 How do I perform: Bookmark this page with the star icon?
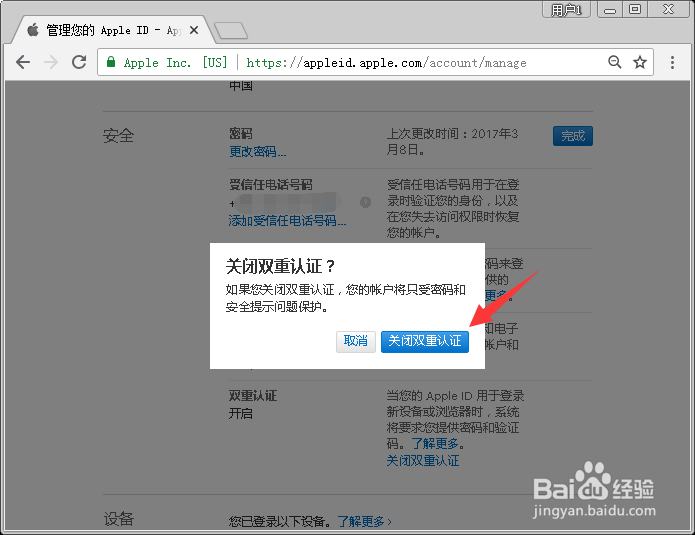point(640,62)
